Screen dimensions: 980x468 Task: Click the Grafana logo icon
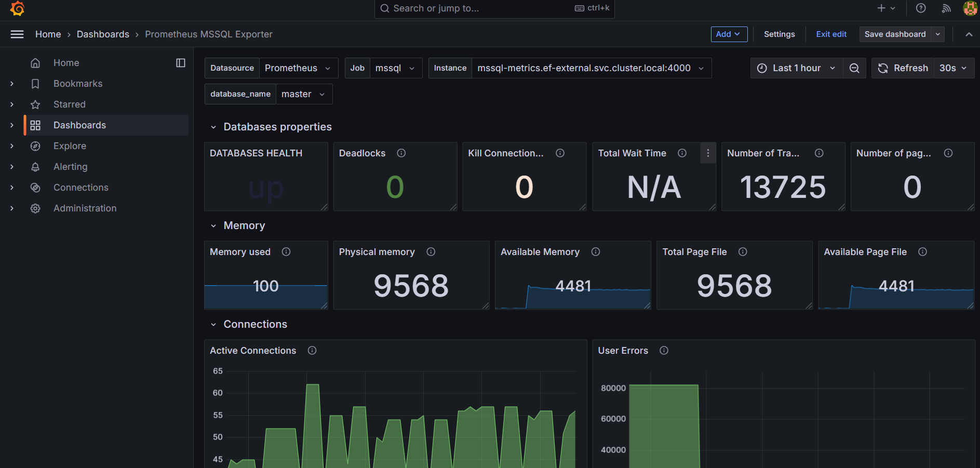click(17, 8)
